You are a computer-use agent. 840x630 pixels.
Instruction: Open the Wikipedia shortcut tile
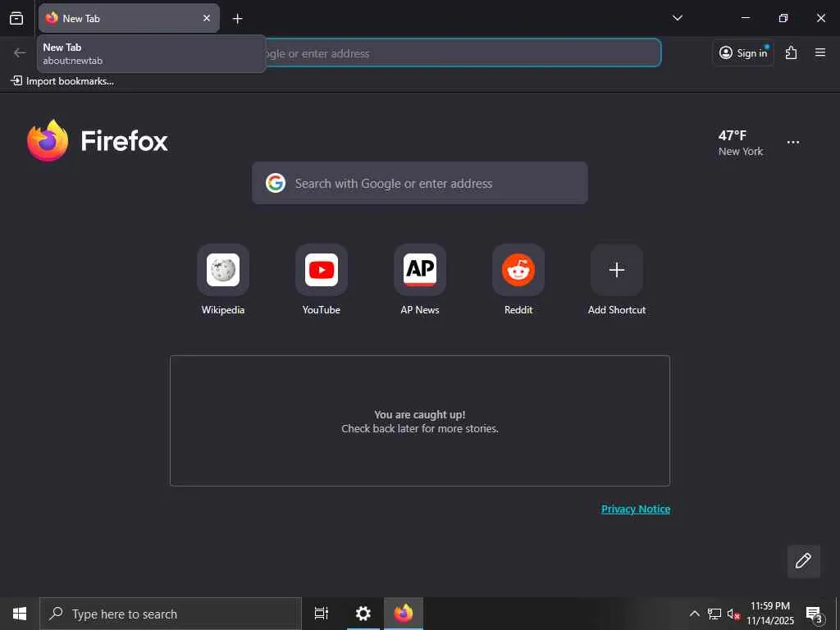pos(223,270)
